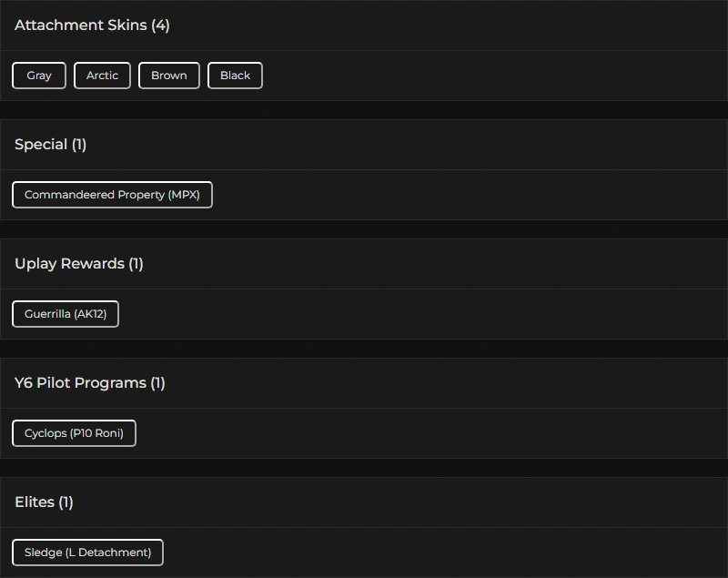
Task: Click the (1) count beside Elites
Action: click(66, 502)
